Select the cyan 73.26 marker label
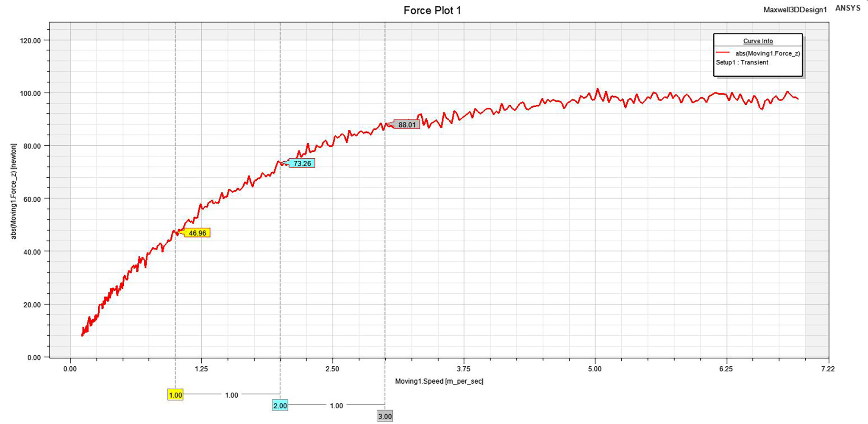The height and width of the screenshot is (424, 868). click(x=302, y=163)
